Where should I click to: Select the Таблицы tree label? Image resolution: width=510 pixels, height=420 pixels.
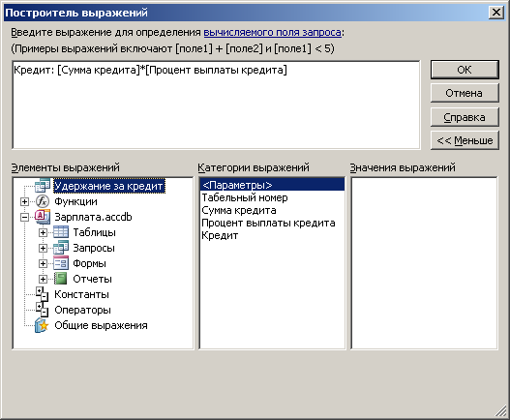coord(94,232)
